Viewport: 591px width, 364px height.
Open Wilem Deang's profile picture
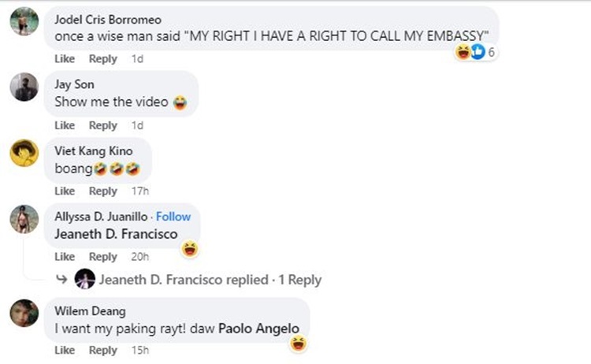point(24,313)
